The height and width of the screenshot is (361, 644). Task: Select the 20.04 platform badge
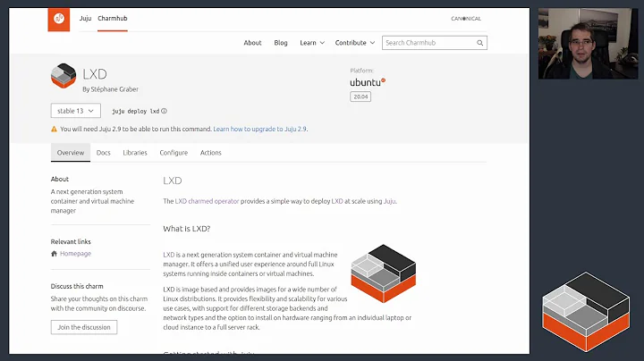(360, 97)
